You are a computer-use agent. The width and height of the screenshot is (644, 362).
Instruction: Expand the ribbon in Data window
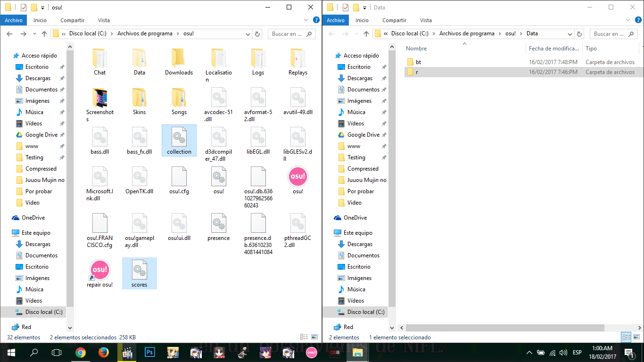click(627, 20)
